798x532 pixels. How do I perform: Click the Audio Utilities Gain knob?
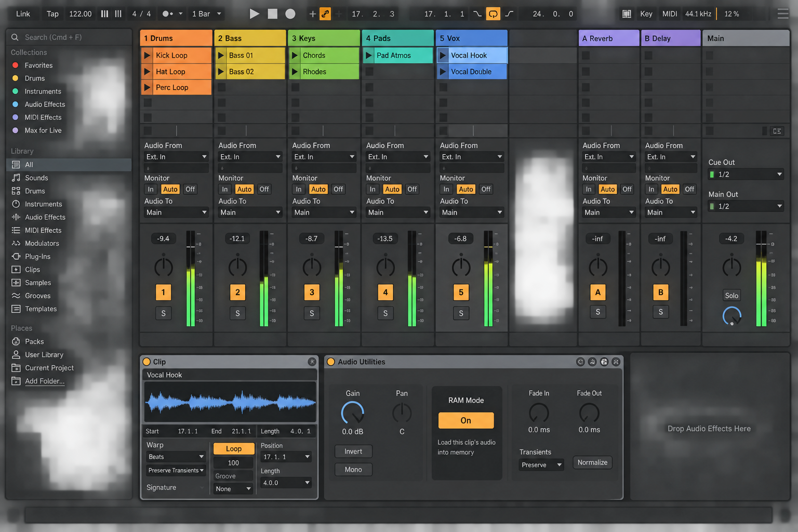click(x=353, y=413)
